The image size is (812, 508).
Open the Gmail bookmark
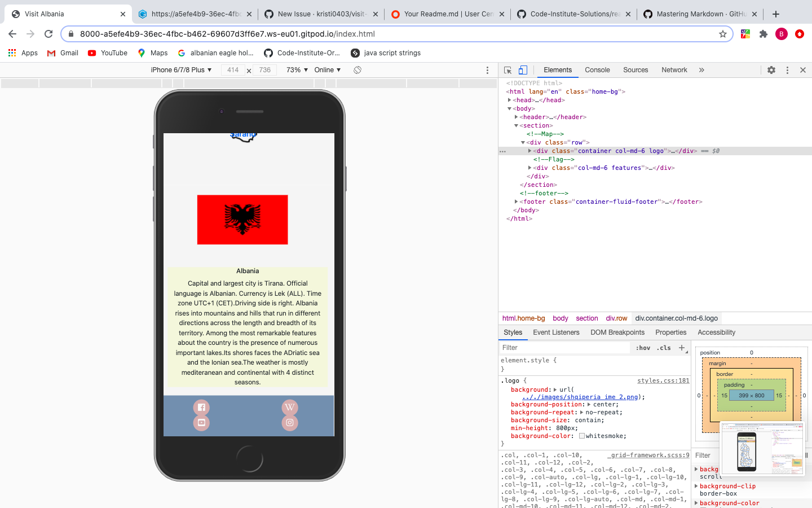(x=63, y=53)
